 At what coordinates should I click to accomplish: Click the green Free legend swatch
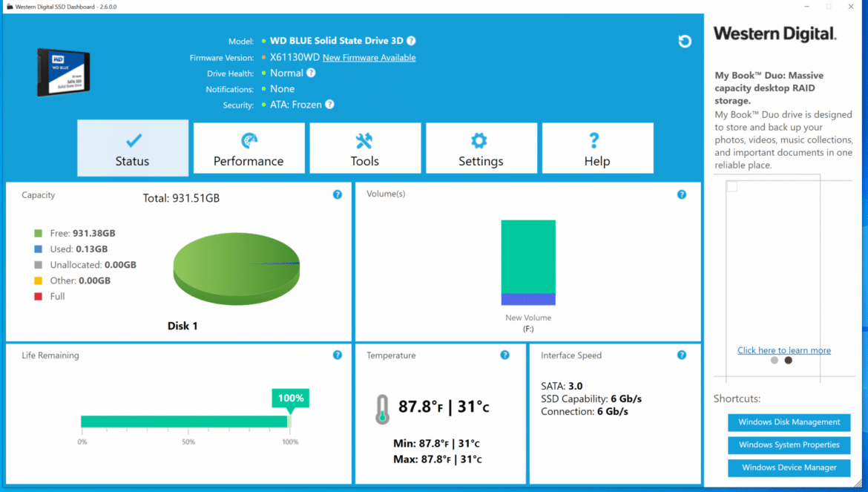click(x=38, y=234)
